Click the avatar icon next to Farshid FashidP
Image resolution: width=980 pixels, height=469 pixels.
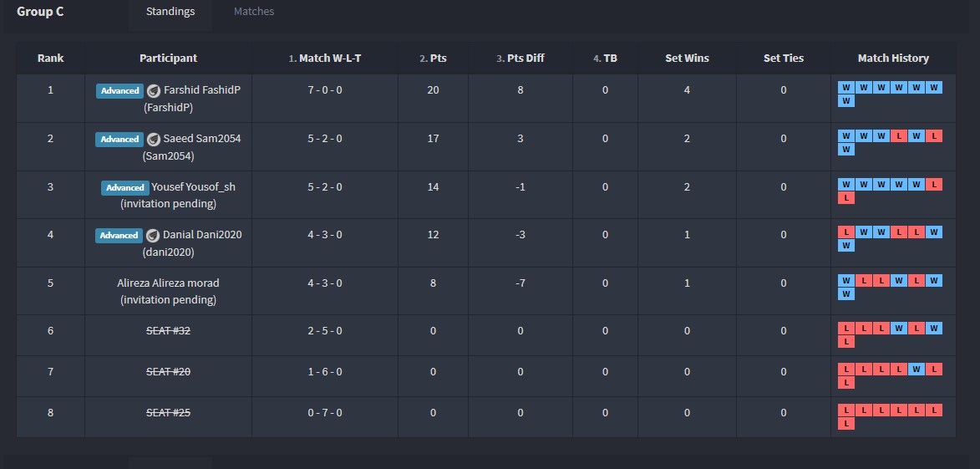pyautogui.click(x=154, y=90)
